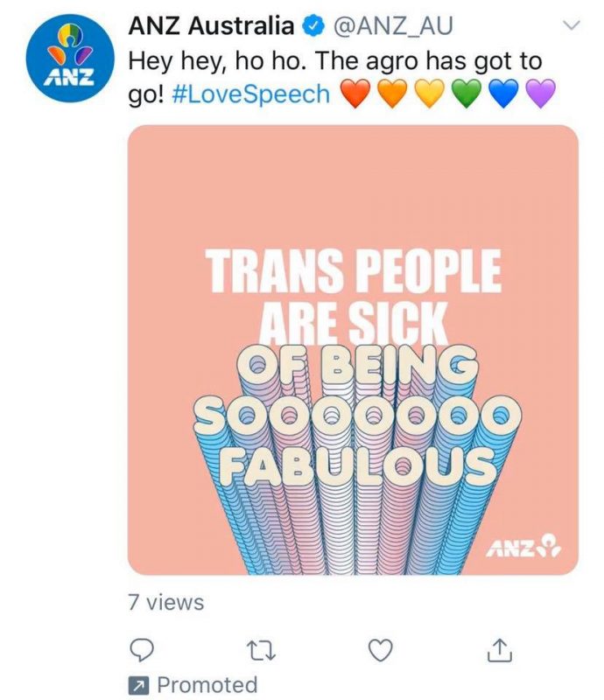Viewport: 604px width, 700px height.
Task: Expand the tweet options chevron
Action: [571, 24]
